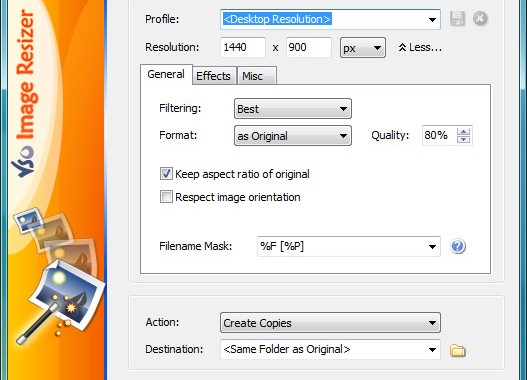Click the resolution width field 1440

pos(243,47)
